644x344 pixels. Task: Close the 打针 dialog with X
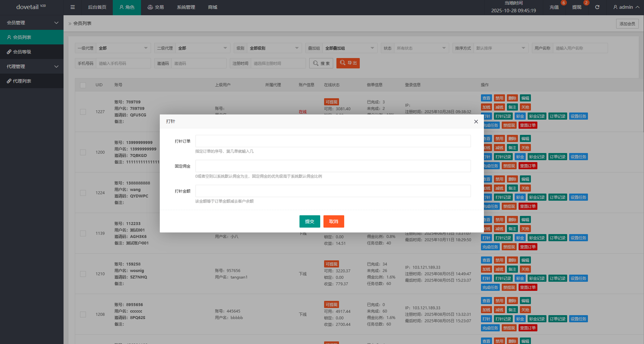pyautogui.click(x=476, y=122)
